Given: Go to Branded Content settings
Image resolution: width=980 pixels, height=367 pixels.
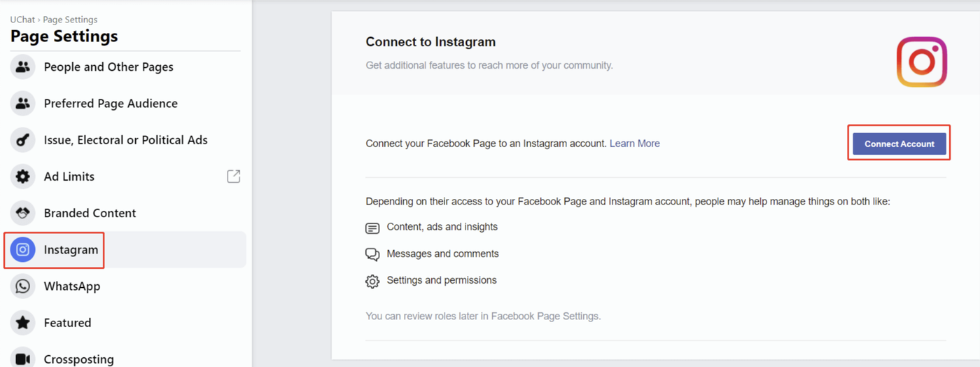Looking at the screenshot, I should [90, 213].
